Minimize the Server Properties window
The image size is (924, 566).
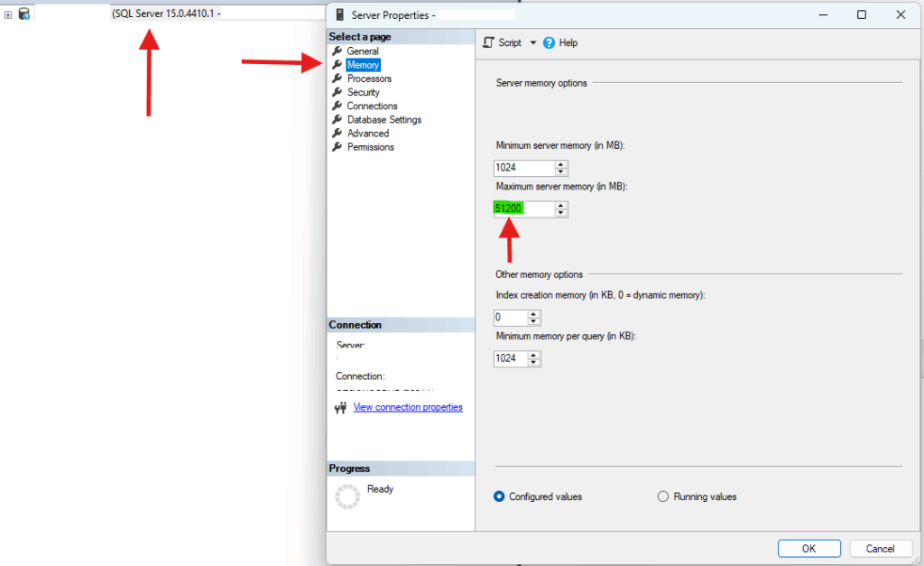[x=823, y=14]
